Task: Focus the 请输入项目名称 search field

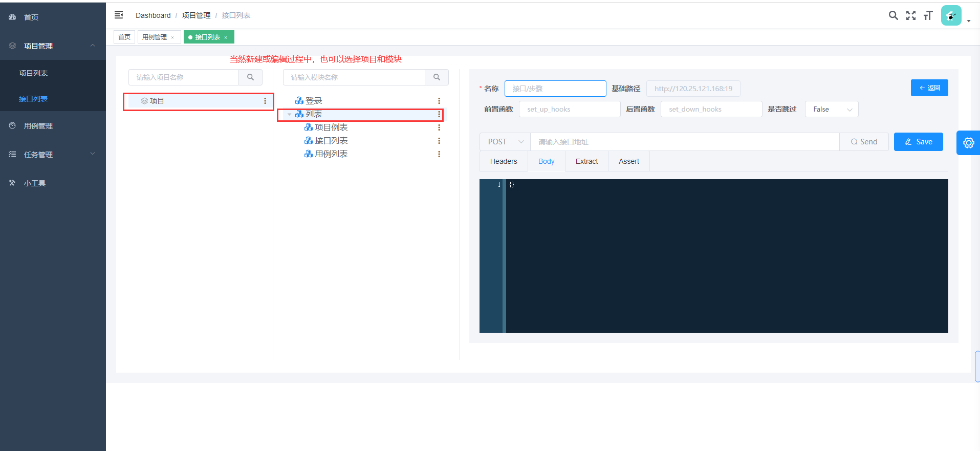Action: click(x=184, y=77)
